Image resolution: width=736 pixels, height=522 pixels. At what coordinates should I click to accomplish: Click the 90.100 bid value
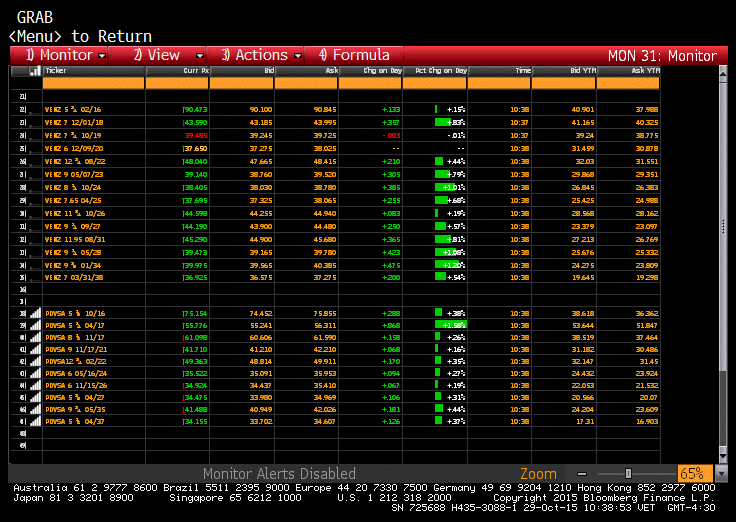261,109
